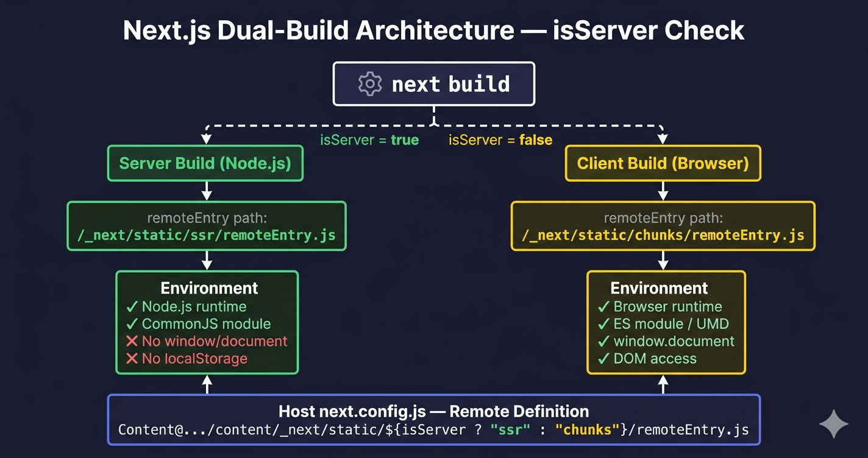Click 'remoteEntry path:' label in yellow box
868x458 pixels.
click(663, 218)
